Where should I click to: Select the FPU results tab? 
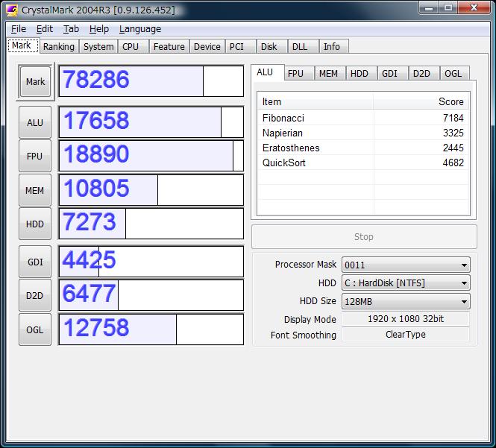(296, 73)
